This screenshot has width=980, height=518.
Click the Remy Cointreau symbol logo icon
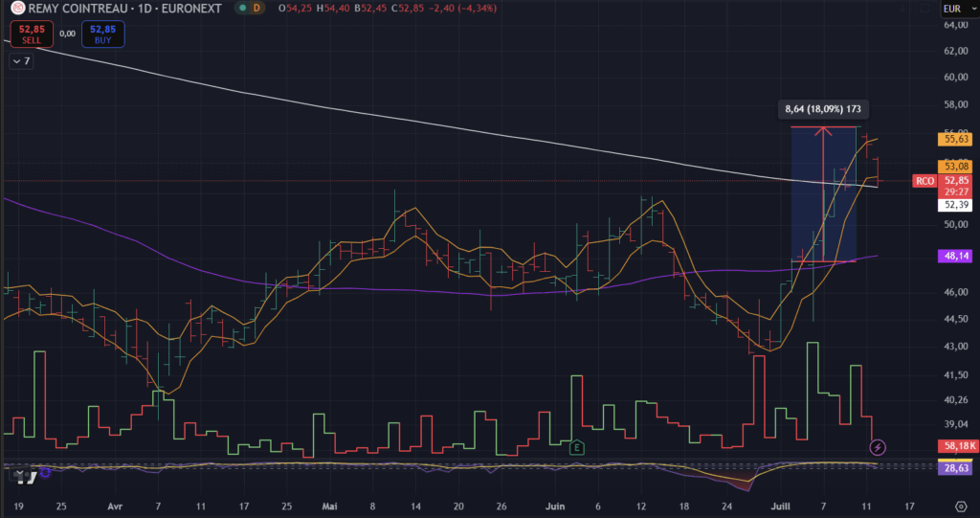point(15,9)
